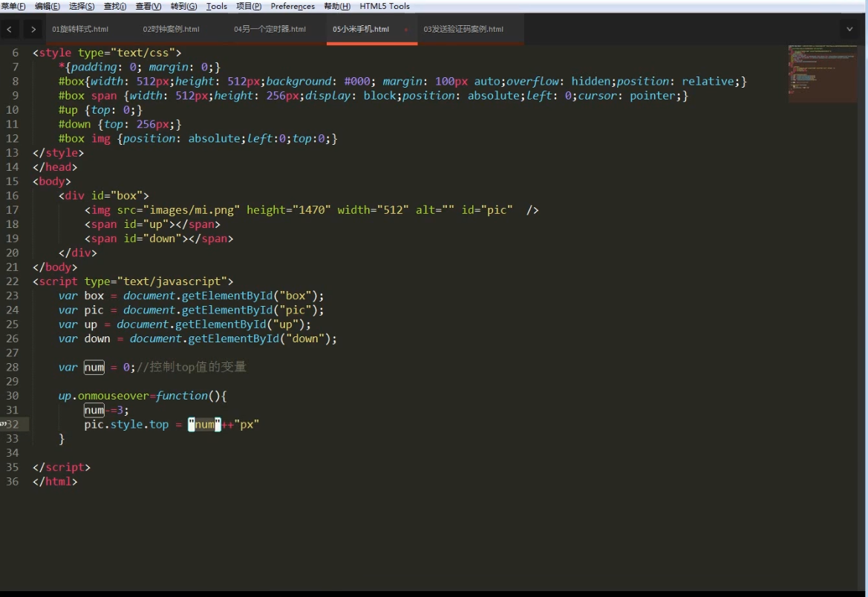Click "images/mi.png" src value
The image size is (868, 597).
192,210
